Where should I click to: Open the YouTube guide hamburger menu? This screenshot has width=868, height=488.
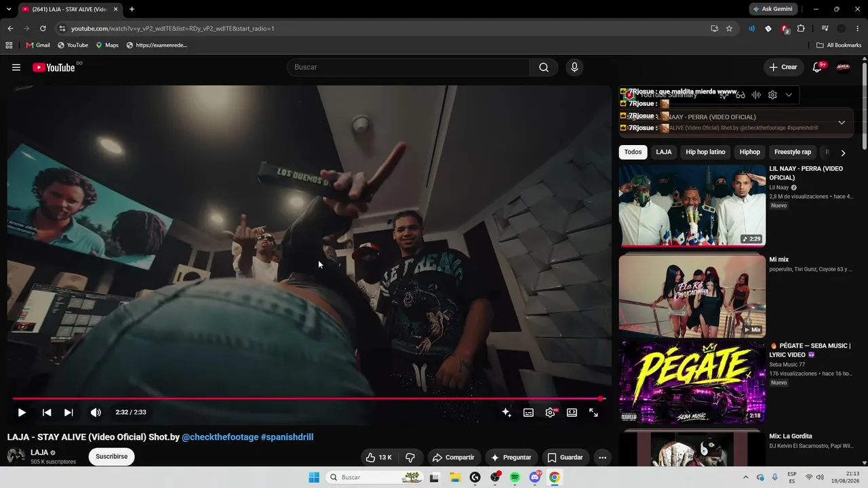click(16, 67)
